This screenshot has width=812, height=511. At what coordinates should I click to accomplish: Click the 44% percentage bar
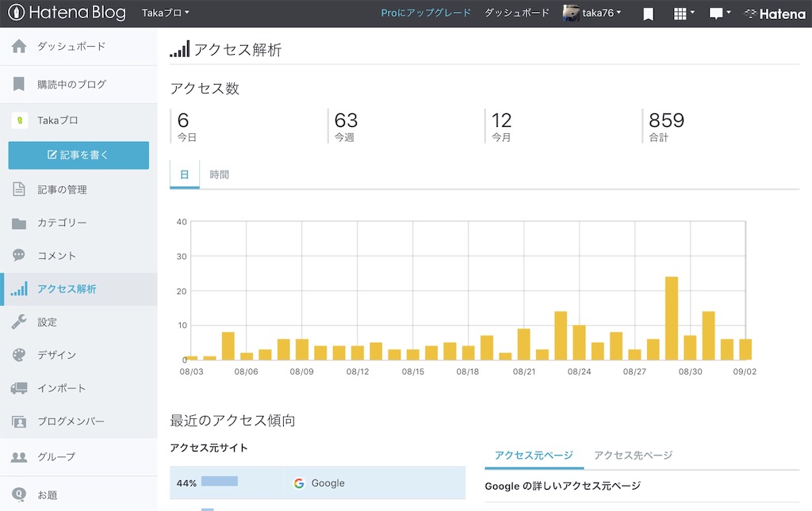click(219, 482)
